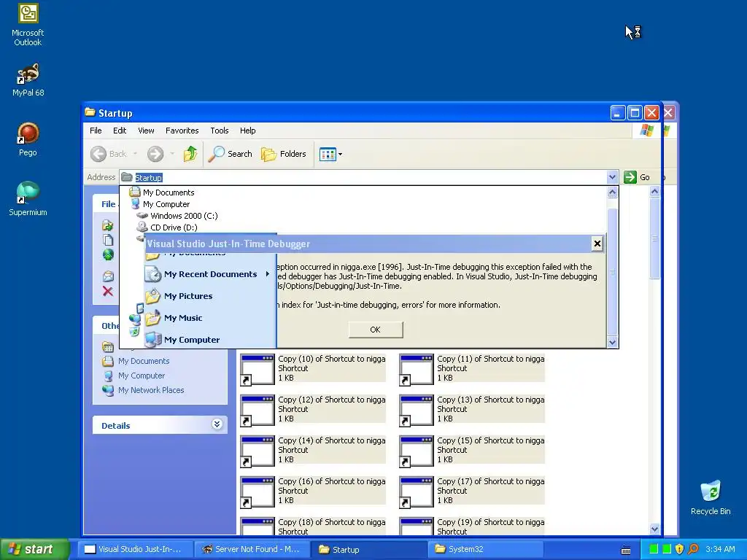Select the Copy (16) shortcut file
Screen dimensions: 747x560
click(x=313, y=491)
